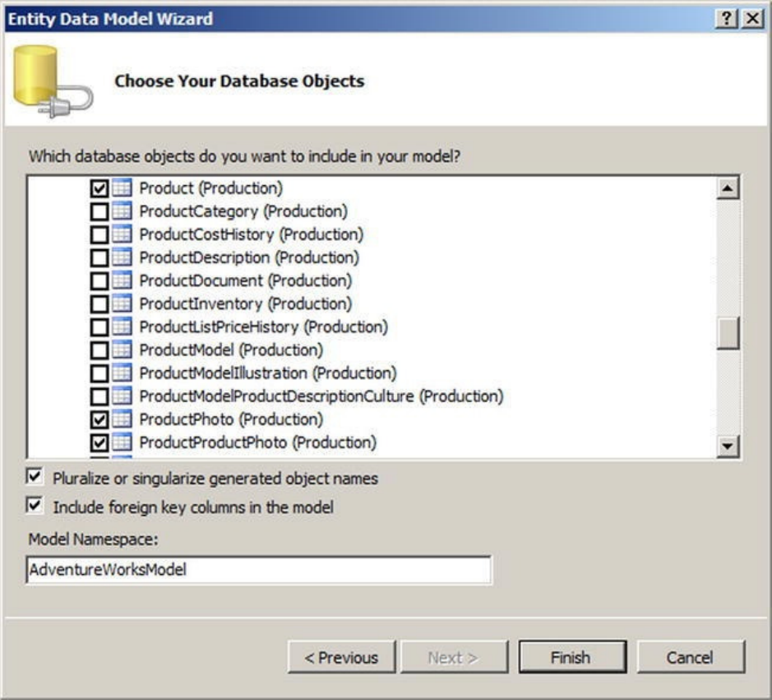
Task: Click the ProductDescription table icon
Action: point(122,257)
